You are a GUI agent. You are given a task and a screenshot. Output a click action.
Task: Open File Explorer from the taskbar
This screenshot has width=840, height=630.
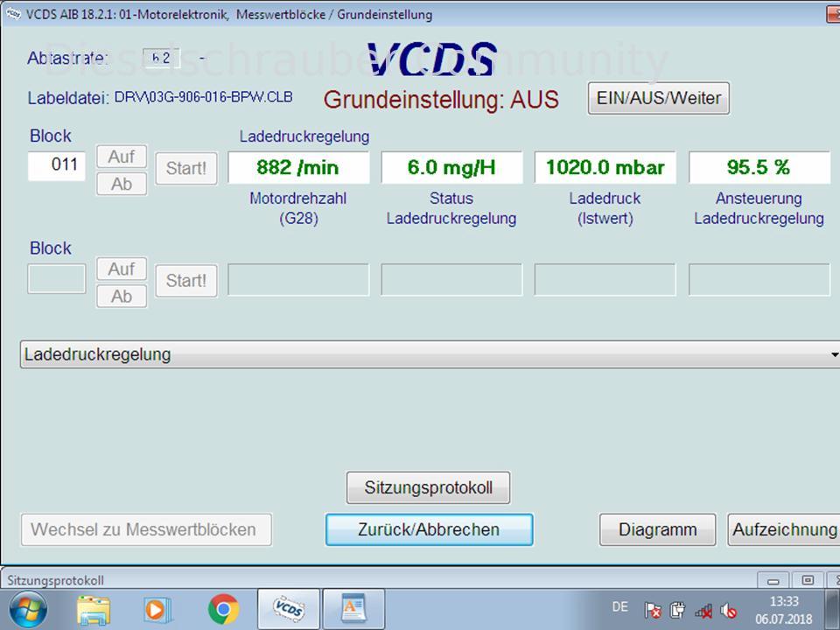click(94, 610)
